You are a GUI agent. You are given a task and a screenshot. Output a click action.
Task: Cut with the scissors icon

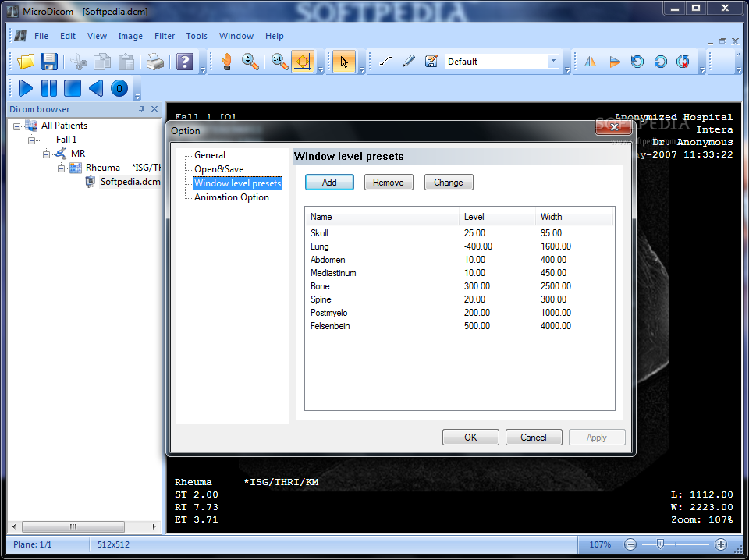[79, 62]
